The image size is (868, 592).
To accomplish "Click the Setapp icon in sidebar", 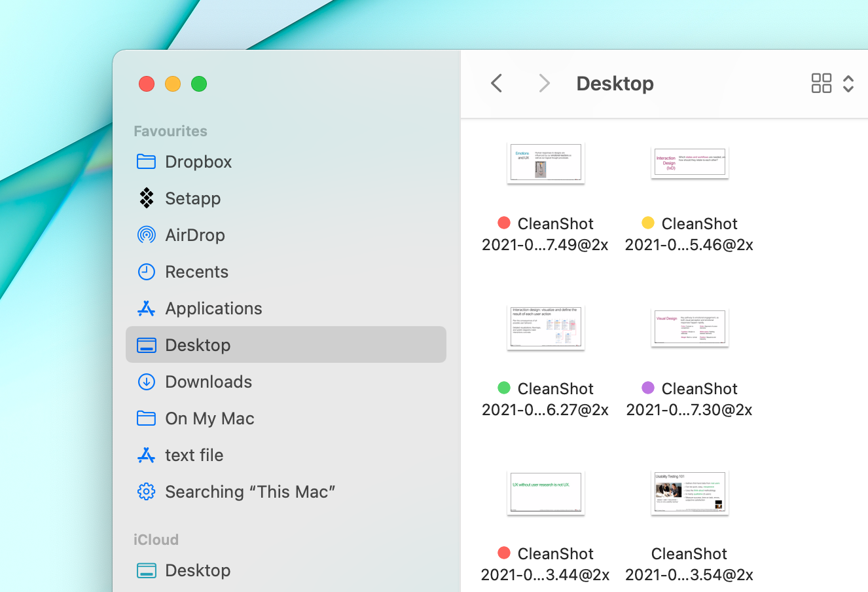I will coord(147,198).
